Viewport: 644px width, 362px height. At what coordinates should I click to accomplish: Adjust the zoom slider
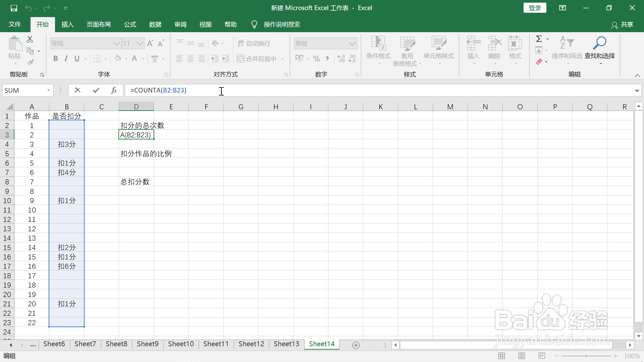pos(586,356)
